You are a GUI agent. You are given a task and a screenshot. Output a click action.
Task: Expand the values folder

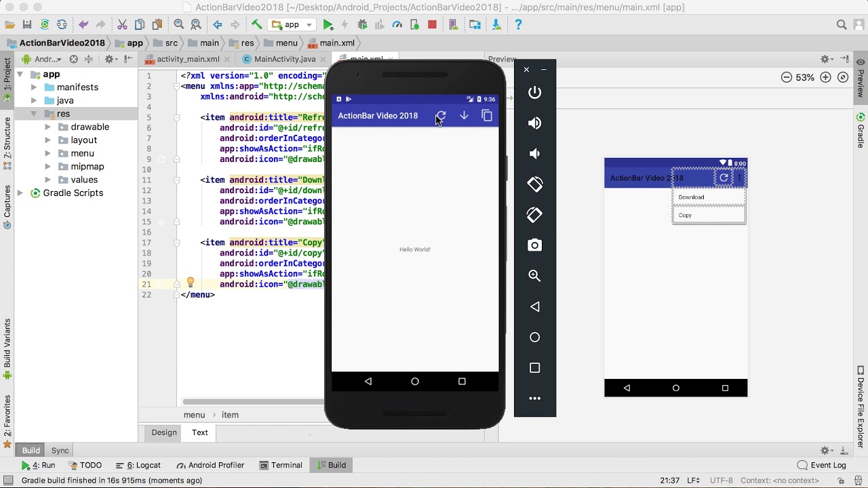47,180
